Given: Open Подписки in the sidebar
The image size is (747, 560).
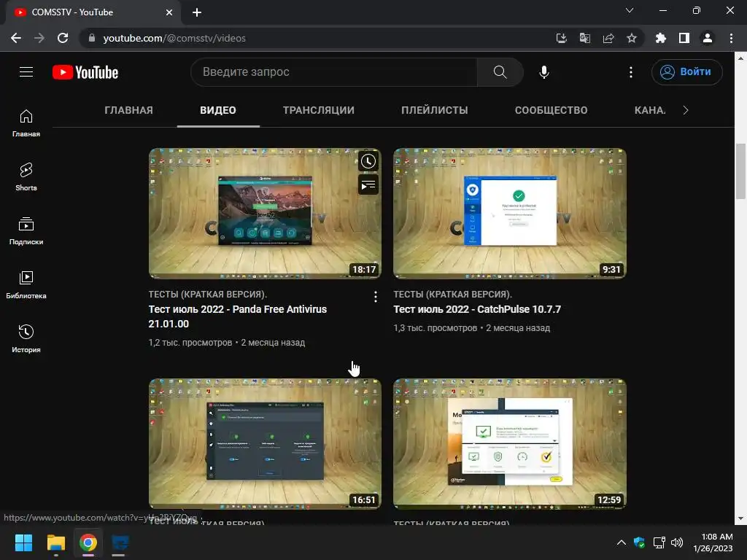Looking at the screenshot, I should [26, 231].
